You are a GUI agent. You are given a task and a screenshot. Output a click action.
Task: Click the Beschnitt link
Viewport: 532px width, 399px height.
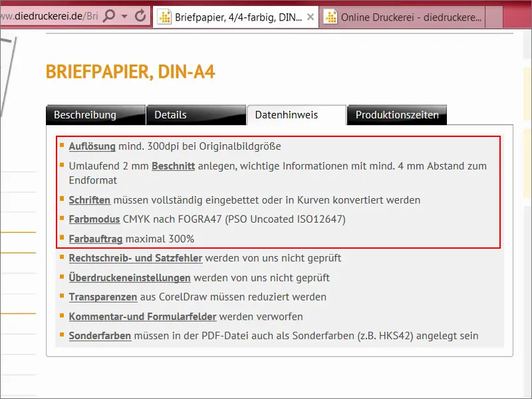tap(173, 166)
